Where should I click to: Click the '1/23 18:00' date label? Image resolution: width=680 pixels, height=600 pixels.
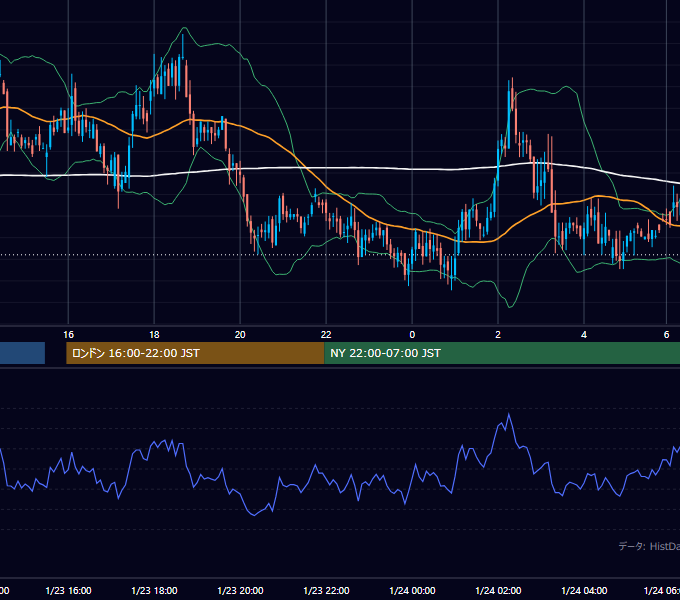coord(154,590)
